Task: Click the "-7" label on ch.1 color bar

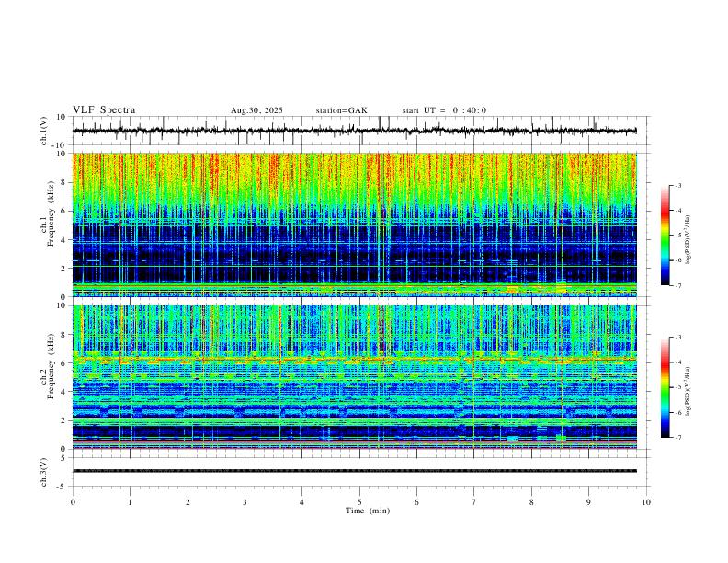Action: pyautogui.click(x=677, y=285)
